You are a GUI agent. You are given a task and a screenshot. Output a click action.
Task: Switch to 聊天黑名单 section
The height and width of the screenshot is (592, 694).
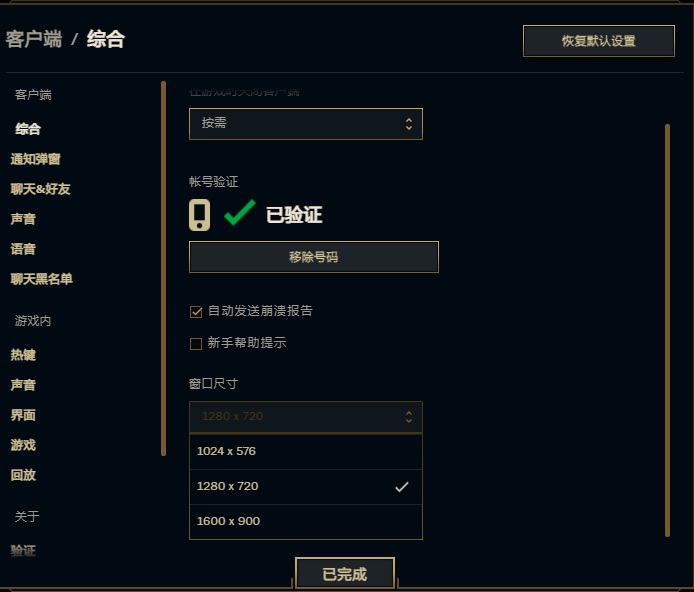(x=42, y=279)
